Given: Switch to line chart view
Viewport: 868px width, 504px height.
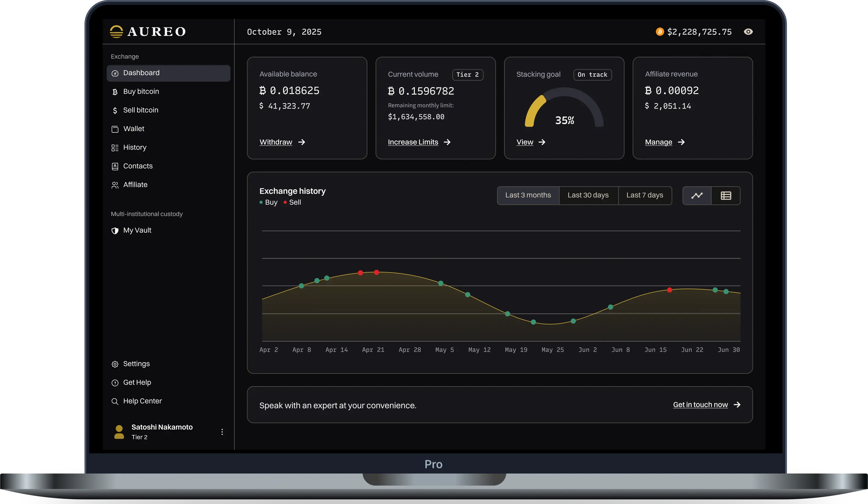Looking at the screenshot, I should (x=697, y=196).
